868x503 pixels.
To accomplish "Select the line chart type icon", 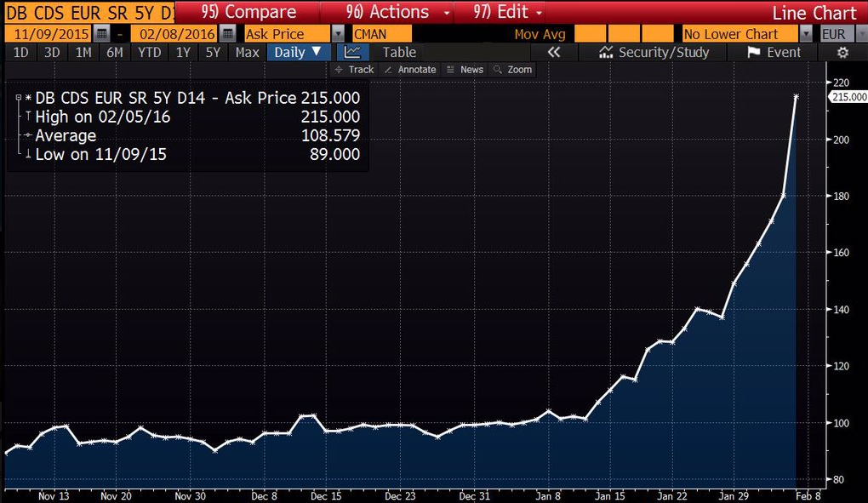I will (352, 52).
